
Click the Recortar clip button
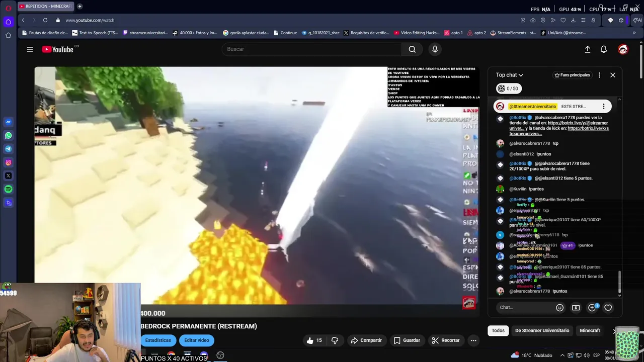point(445,340)
